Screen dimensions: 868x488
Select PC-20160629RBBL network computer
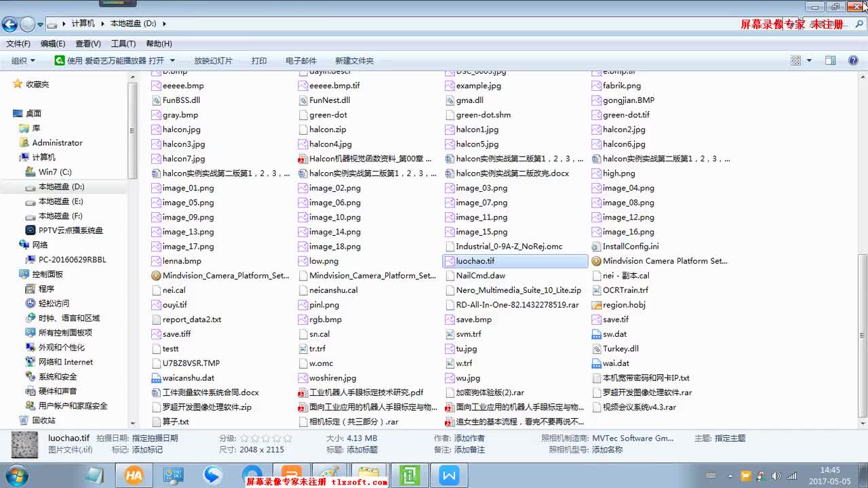tap(72, 260)
